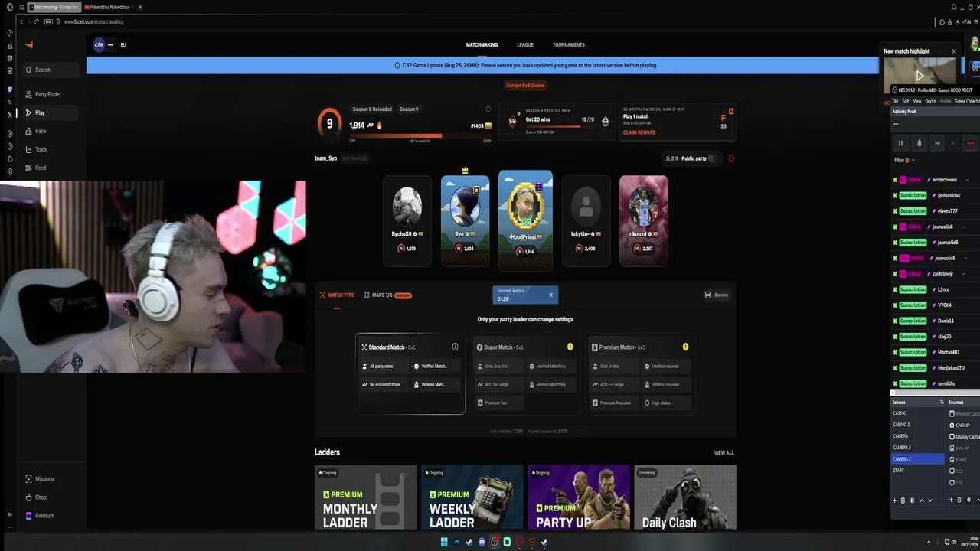Viewport: 980px width, 551px height.
Task: Open the MATCH TYPE tab
Action: [338, 295]
